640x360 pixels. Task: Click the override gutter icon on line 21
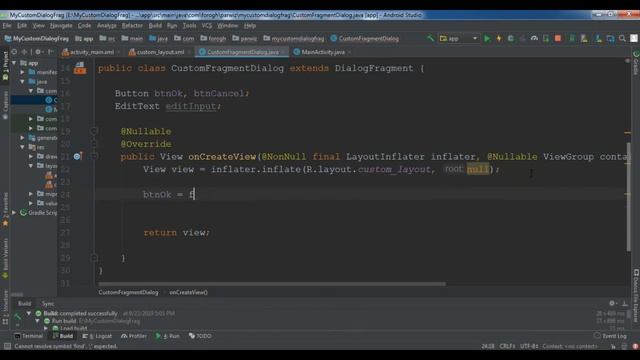(78, 156)
